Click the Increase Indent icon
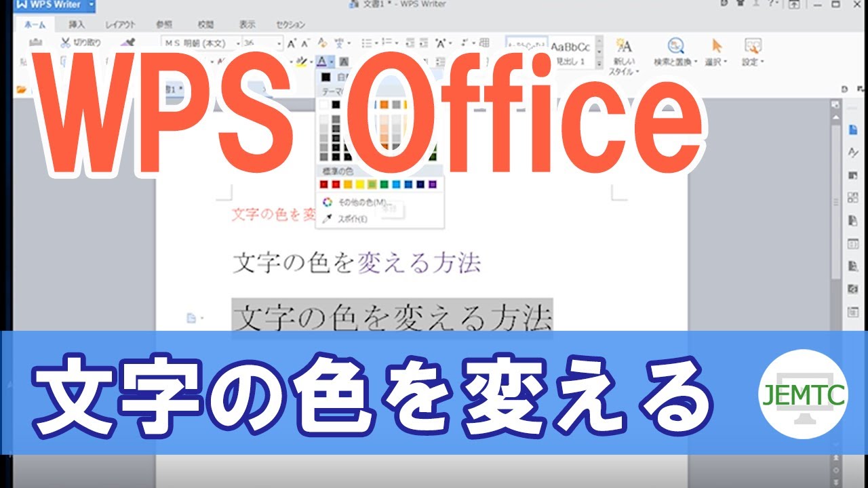868x488 pixels. coord(424,43)
